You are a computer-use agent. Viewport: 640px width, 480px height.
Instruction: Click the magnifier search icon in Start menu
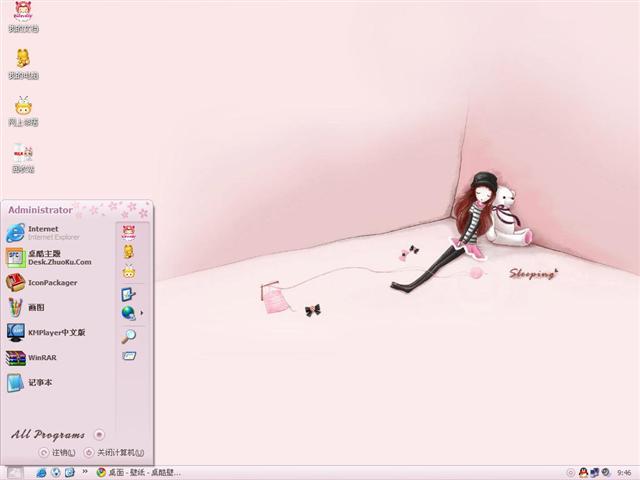point(128,337)
